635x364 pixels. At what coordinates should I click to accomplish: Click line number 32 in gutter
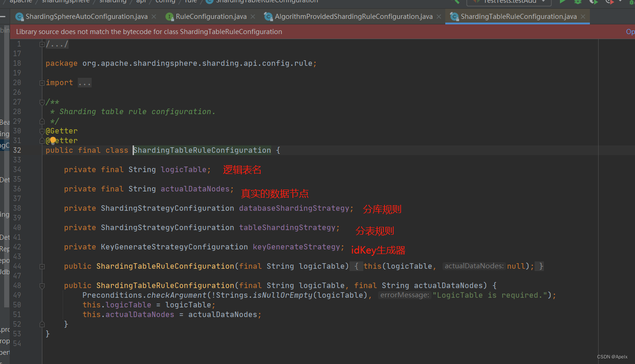tap(17, 150)
